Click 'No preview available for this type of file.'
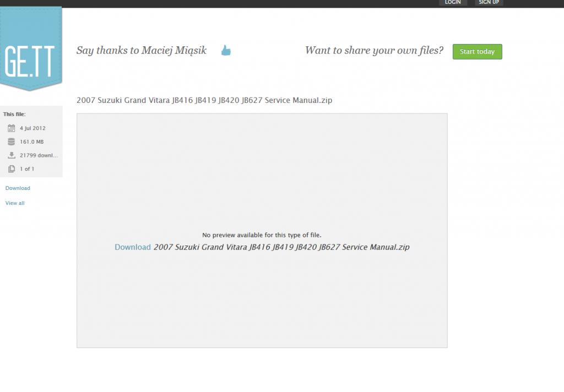Image resolution: width=564 pixels, height=392 pixels. (x=262, y=235)
